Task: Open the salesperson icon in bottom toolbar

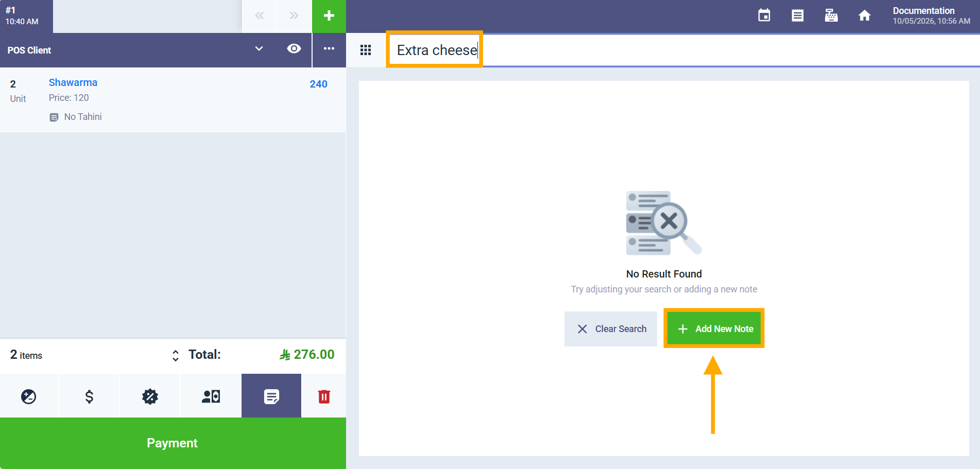Action: (211, 396)
